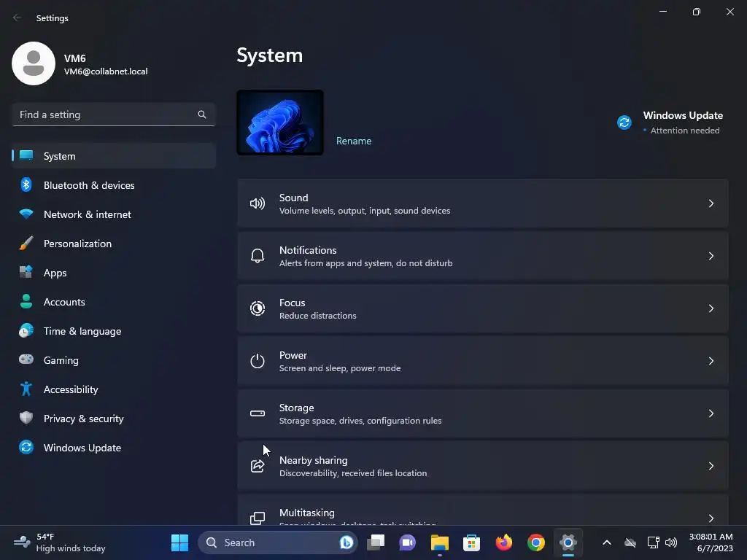Image resolution: width=747 pixels, height=560 pixels.
Task: Open Nearby sharing settings
Action: click(x=483, y=466)
